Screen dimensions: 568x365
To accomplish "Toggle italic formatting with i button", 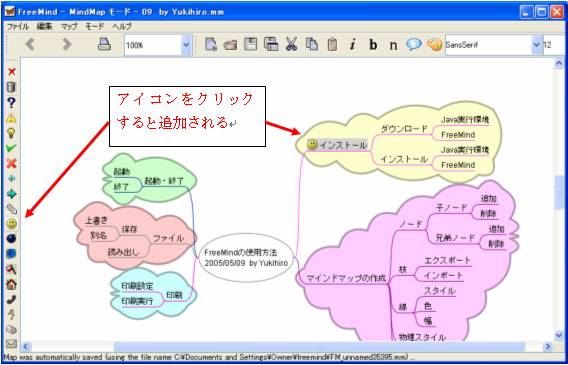I will pyautogui.click(x=352, y=45).
